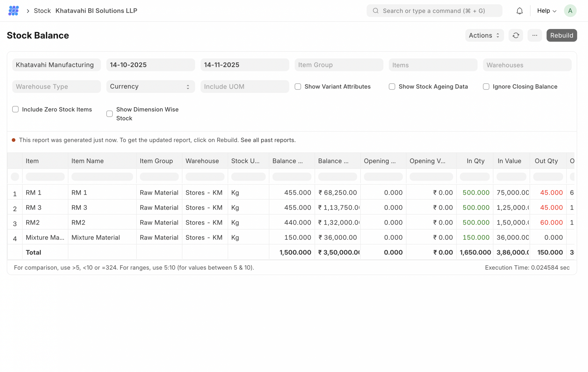Screen dimensions: 588x372
Task: Open the Help dropdown menu
Action: [546, 11]
